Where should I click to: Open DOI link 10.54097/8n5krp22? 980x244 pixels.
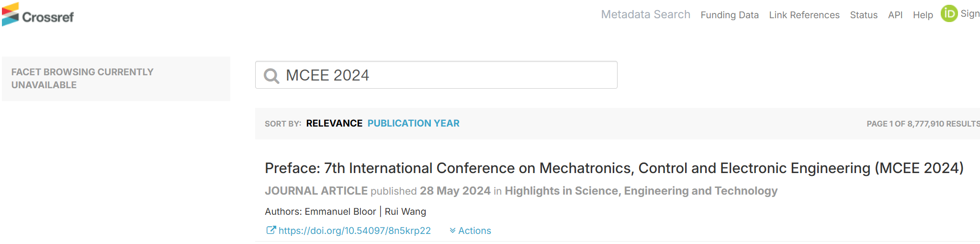[354, 231]
